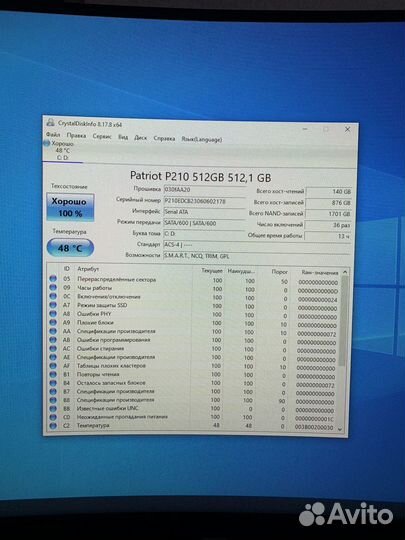Click status circle for attribute 05 reallocated sectors
405x540 pixels.
[53, 279]
